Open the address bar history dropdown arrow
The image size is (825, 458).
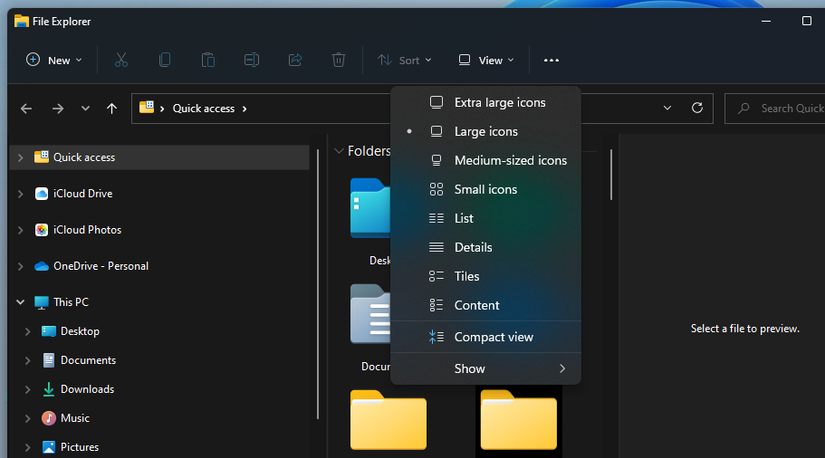click(668, 109)
